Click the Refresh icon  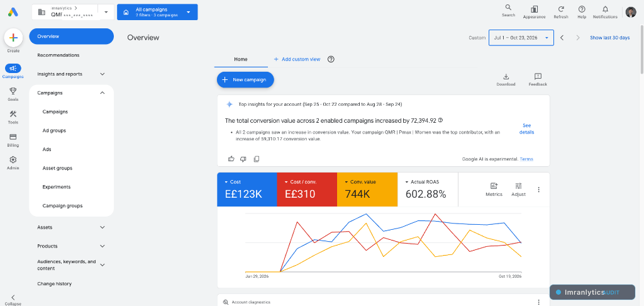560,9
